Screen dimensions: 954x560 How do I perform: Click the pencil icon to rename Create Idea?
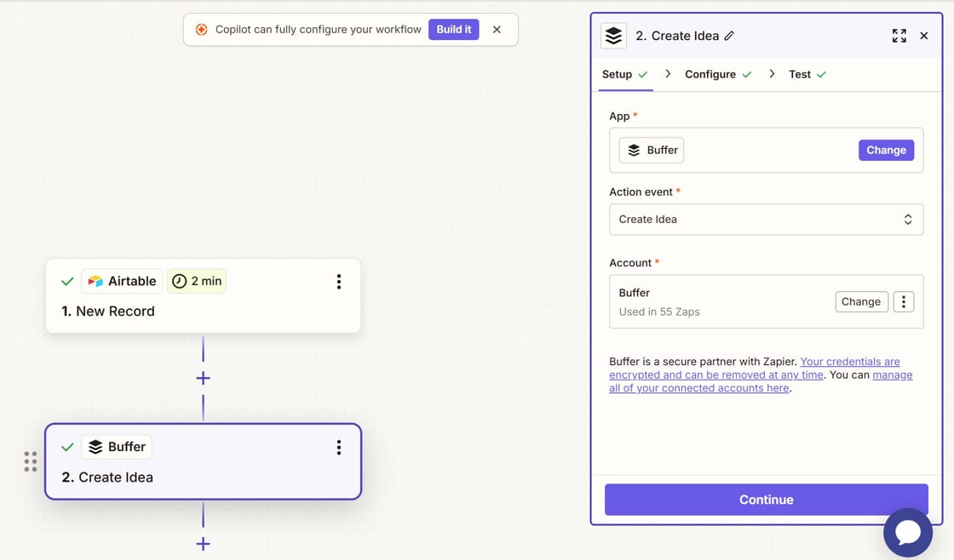729,35
